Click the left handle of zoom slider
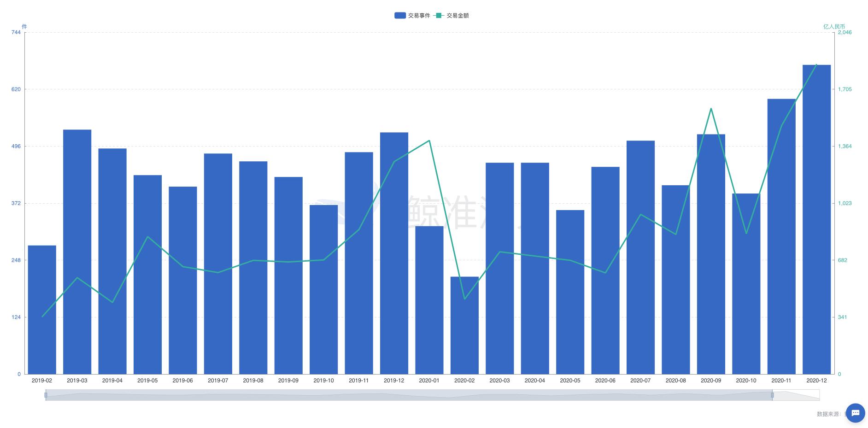The image size is (868, 428). [x=46, y=395]
